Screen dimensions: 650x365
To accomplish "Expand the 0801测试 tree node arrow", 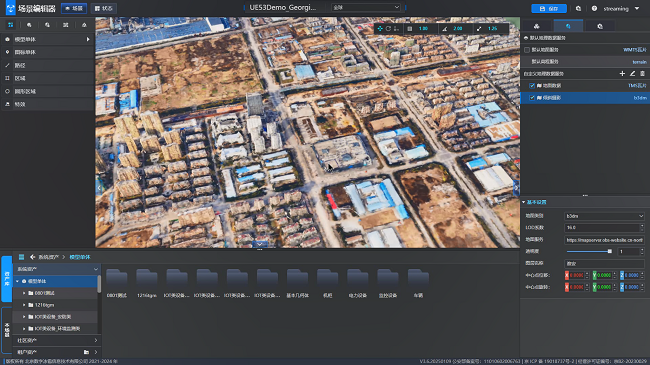I will (24, 293).
